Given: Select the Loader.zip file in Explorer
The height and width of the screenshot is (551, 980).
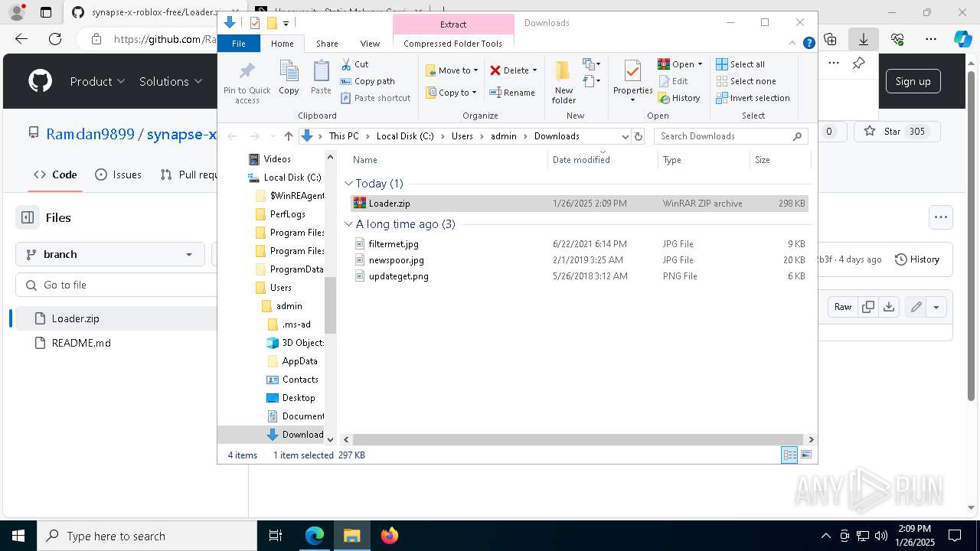Looking at the screenshot, I should pos(579,204).
